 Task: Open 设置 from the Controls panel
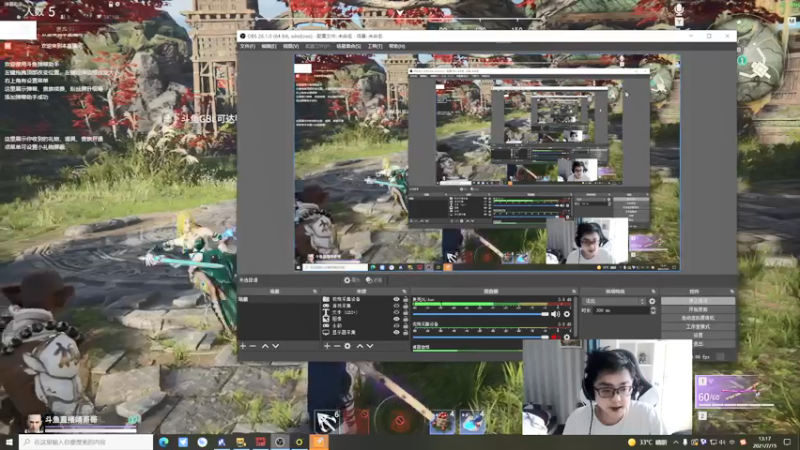pos(698,335)
